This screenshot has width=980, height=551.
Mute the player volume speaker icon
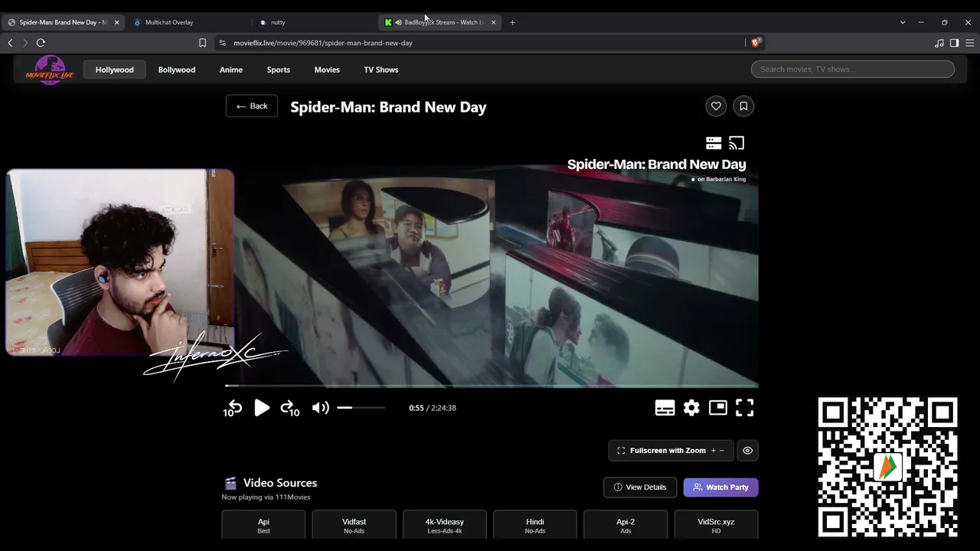320,408
